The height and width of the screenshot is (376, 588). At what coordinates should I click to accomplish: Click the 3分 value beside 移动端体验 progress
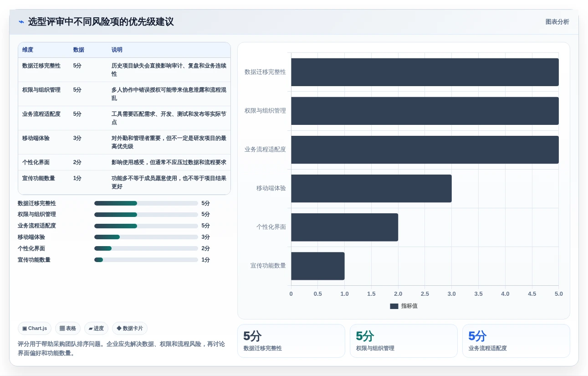point(206,237)
